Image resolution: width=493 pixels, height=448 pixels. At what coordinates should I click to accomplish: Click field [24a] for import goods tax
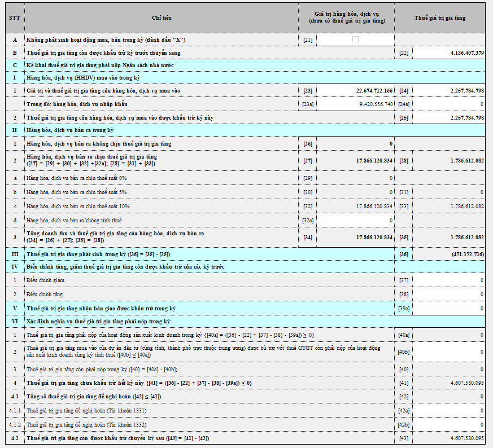(448, 104)
